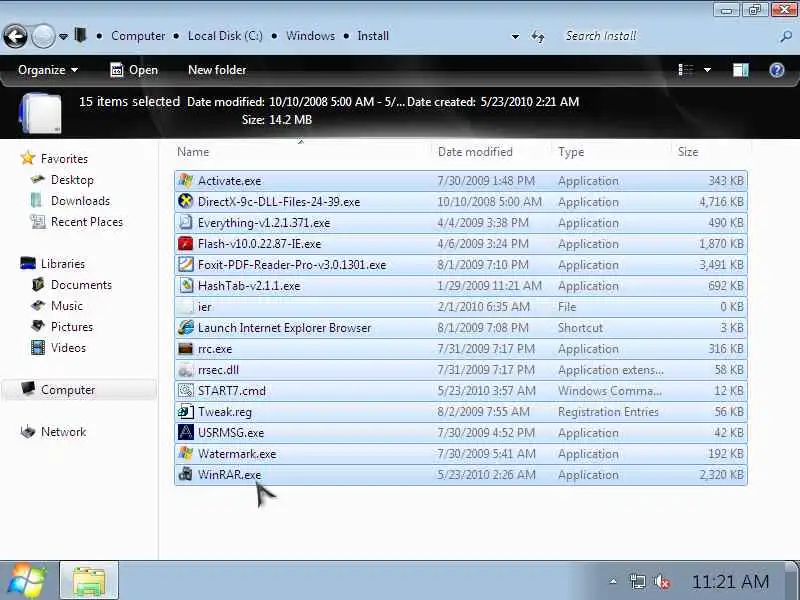Open the Organize menu
Viewport: 800px width, 600px height.
click(48, 70)
